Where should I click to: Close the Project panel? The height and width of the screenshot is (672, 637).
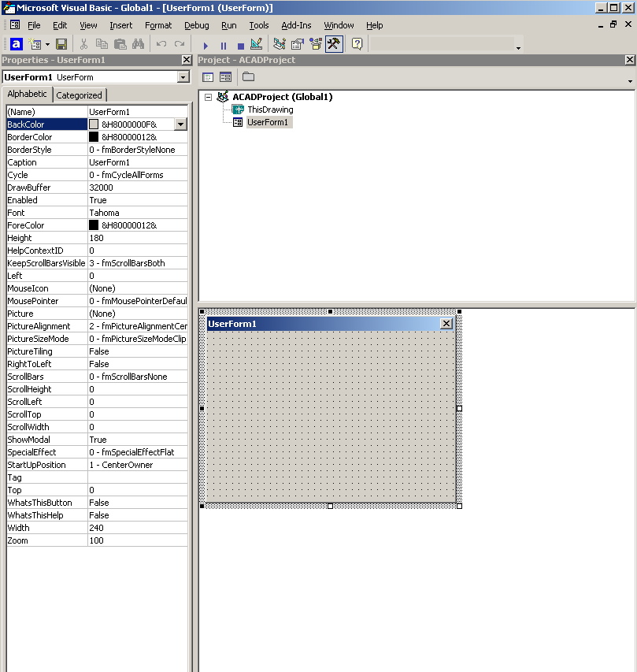coord(629,60)
